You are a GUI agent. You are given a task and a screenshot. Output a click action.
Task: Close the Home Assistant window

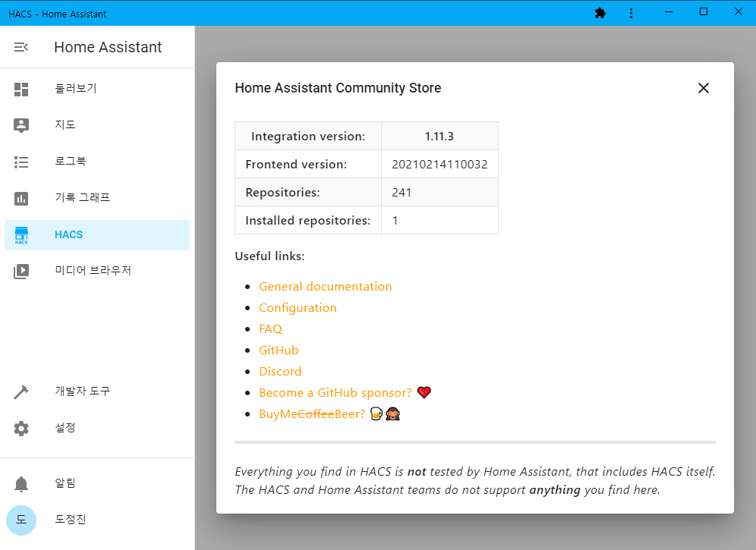(x=738, y=12)
